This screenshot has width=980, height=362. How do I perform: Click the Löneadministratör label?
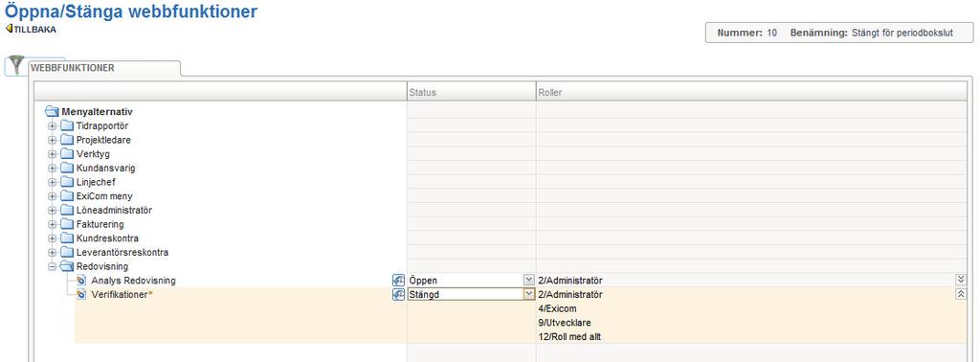(x=114, y=210)
